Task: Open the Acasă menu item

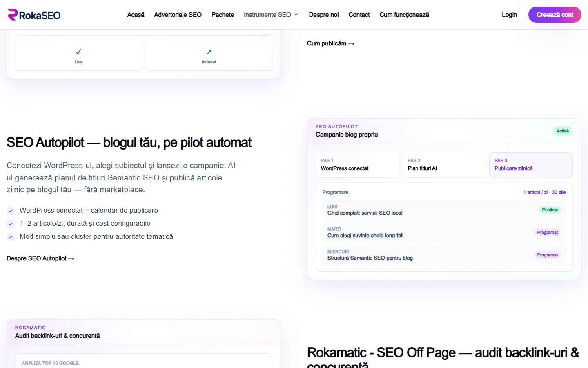Action: coord(136,15)
